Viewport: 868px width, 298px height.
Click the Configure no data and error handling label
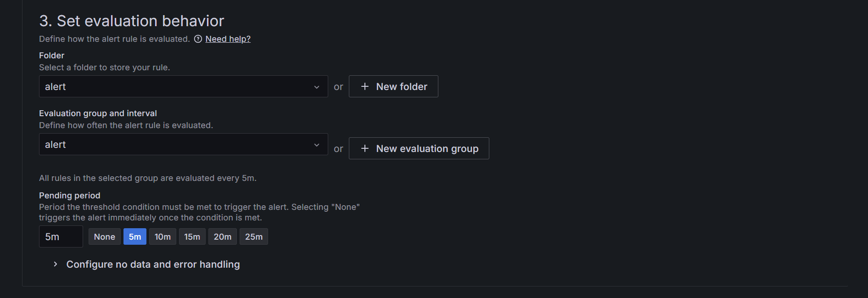(153, 264)
